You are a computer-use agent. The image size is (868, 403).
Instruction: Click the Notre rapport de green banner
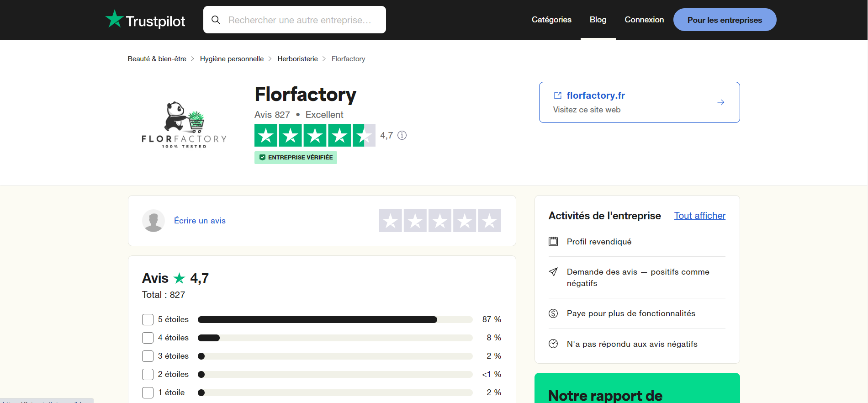point(637,388)
